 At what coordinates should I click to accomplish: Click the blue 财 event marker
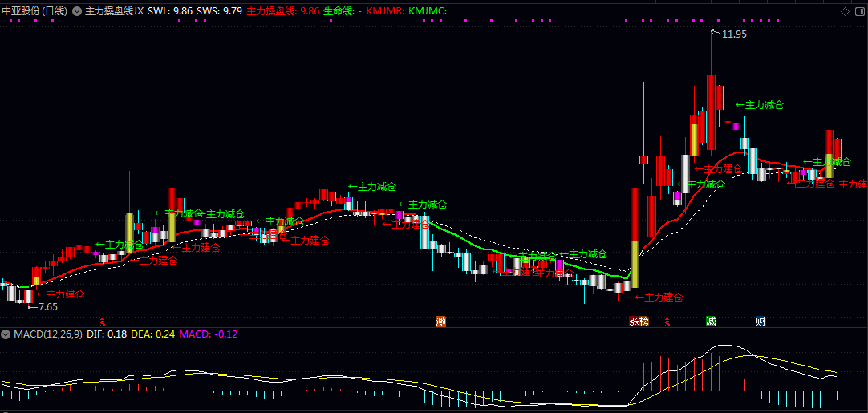[761, 321]
